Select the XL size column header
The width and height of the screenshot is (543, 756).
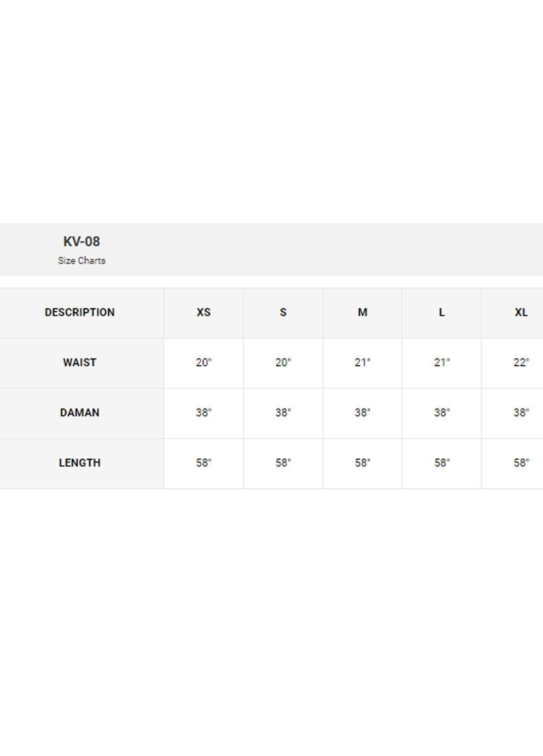521,312
